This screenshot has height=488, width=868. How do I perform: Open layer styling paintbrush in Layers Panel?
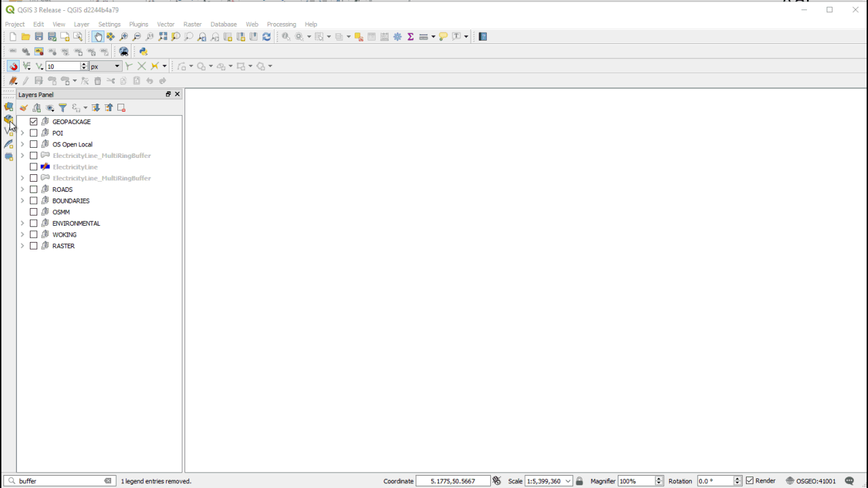tap(24, 108)
